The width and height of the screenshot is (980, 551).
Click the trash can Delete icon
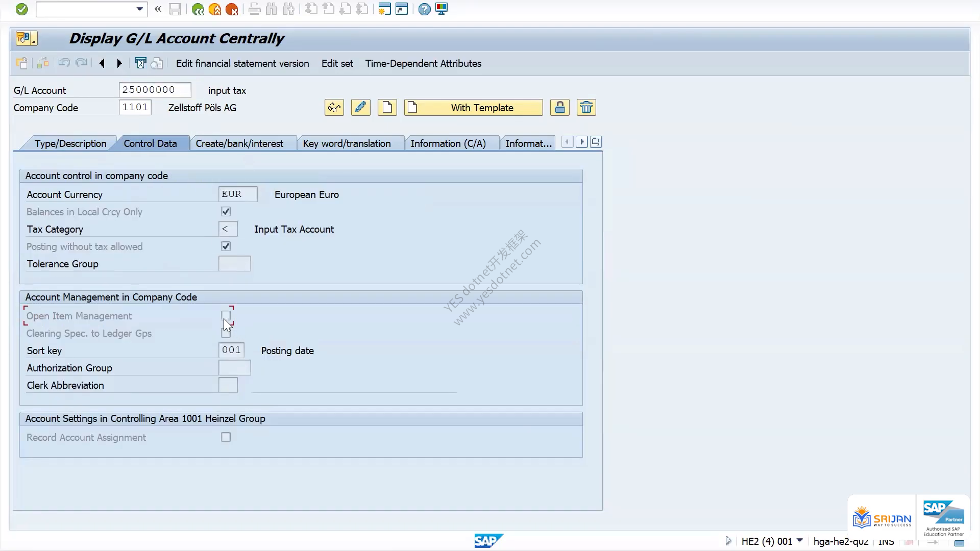pos(586,108)
